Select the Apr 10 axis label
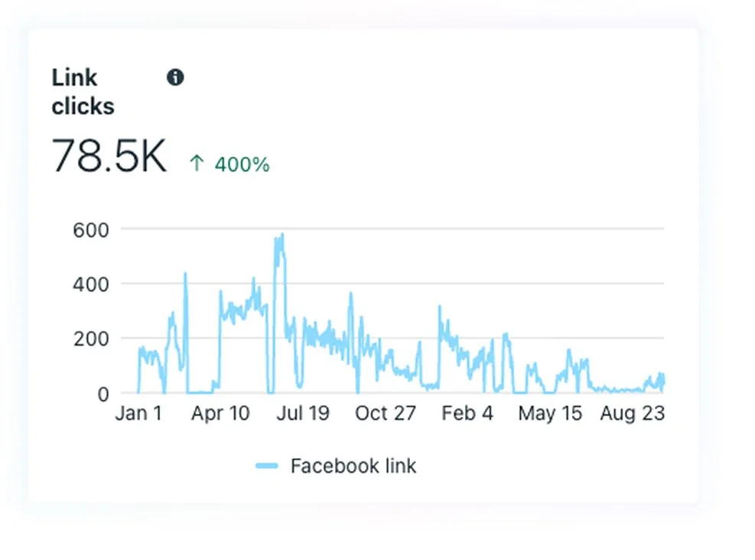This screenshot has height=560, width=755. pos(220,413)
